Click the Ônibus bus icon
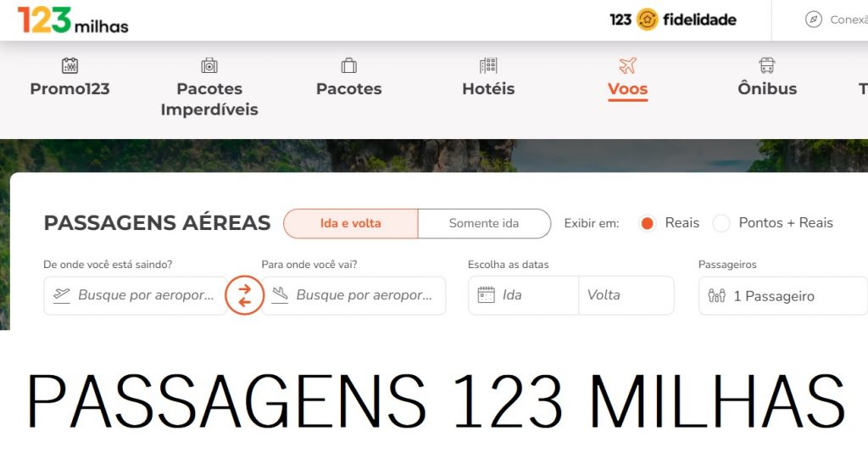The image size is (868, 470). point(766,65)
